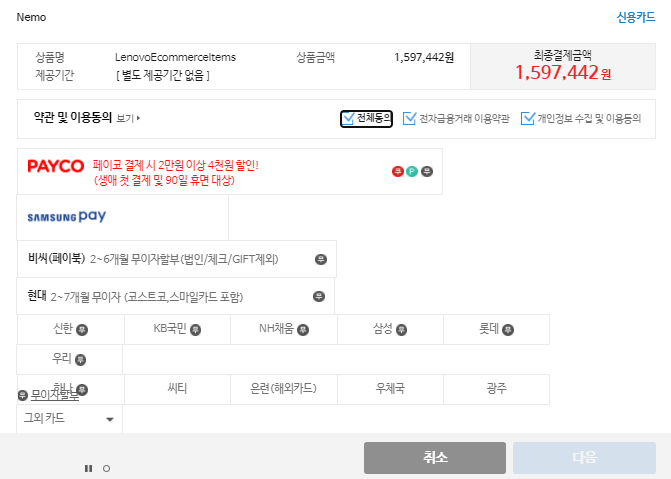This screenshot has width=671, height=479.
Task: Toggle 전자금융거래 이용약관 checkbox
Action: [410, 119]
